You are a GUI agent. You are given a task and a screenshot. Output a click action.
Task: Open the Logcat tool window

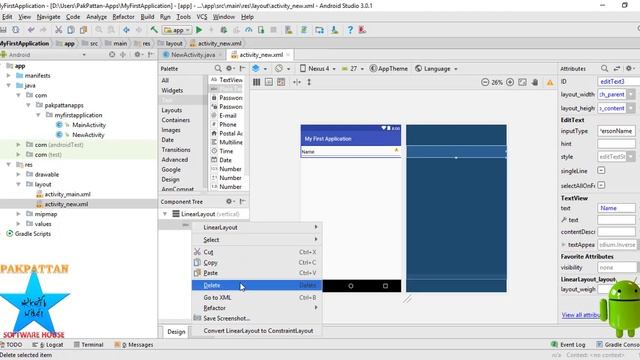tap(48, 344)
